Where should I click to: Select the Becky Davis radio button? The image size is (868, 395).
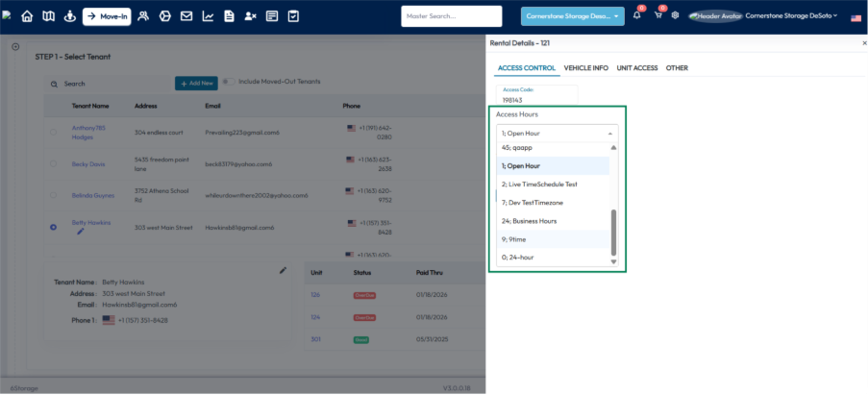coord(53,163)
